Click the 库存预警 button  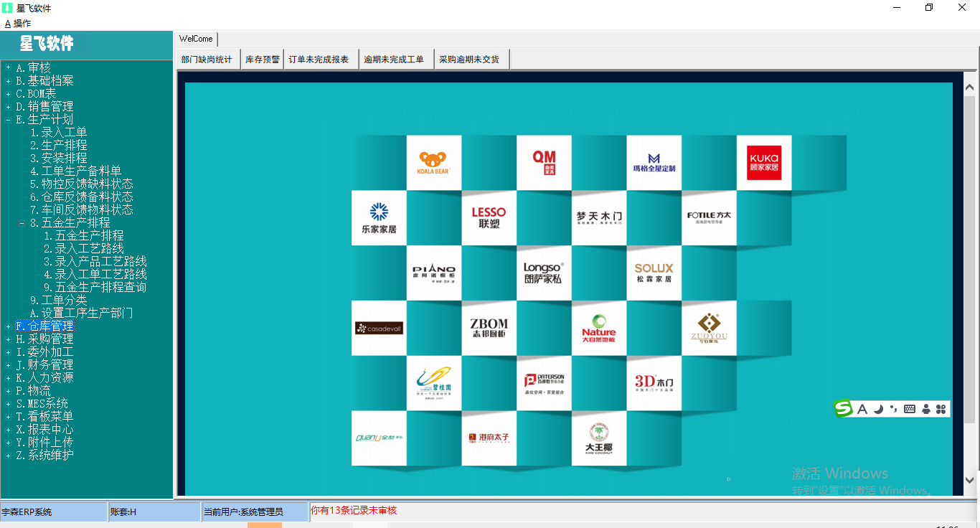(x=262, y=60)
